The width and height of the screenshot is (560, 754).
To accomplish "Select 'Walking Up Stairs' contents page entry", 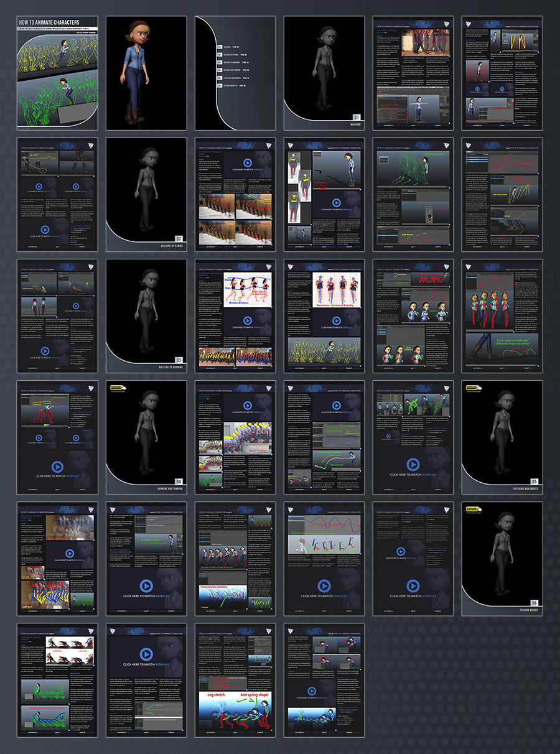I will [x=236, y=55].
